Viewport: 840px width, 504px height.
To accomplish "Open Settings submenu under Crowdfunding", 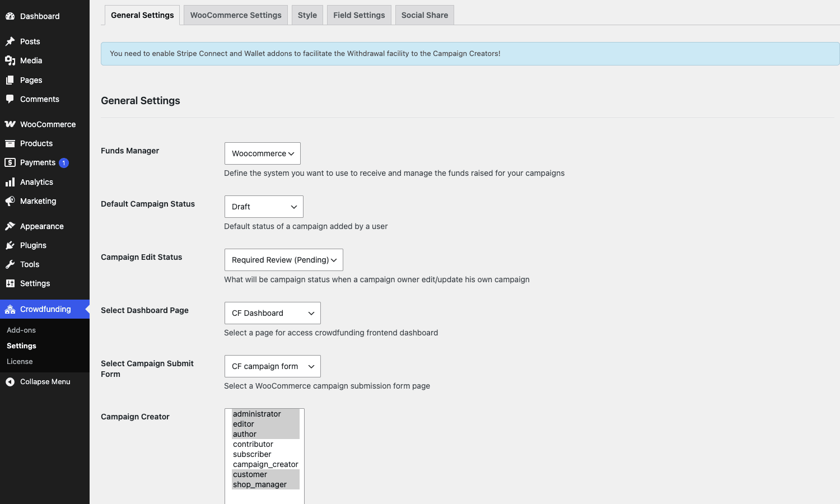I will pos(21,346).
